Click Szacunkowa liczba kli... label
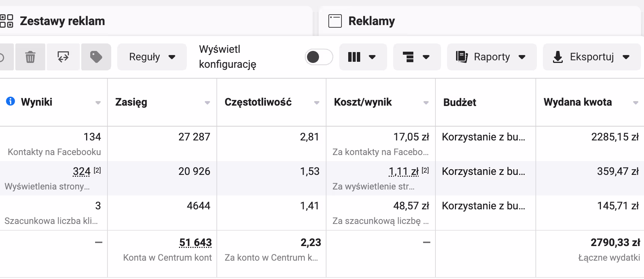 (51, 221)
